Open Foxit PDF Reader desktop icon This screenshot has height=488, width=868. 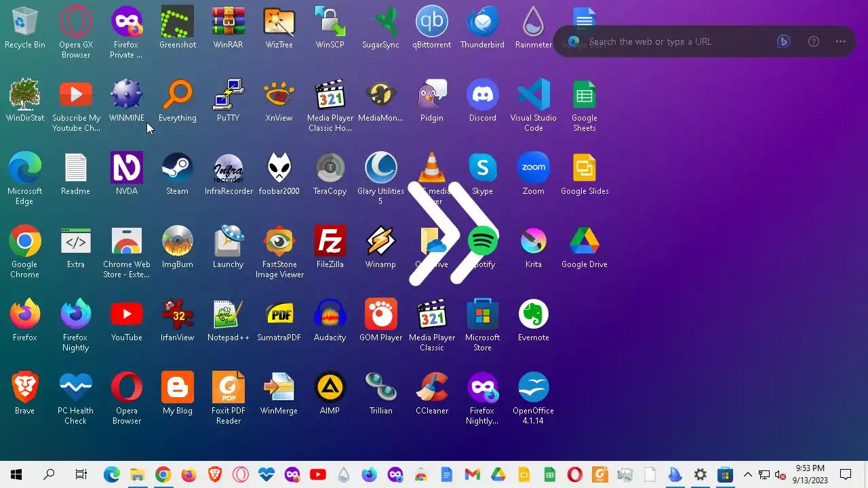click(x=229, y=399)
